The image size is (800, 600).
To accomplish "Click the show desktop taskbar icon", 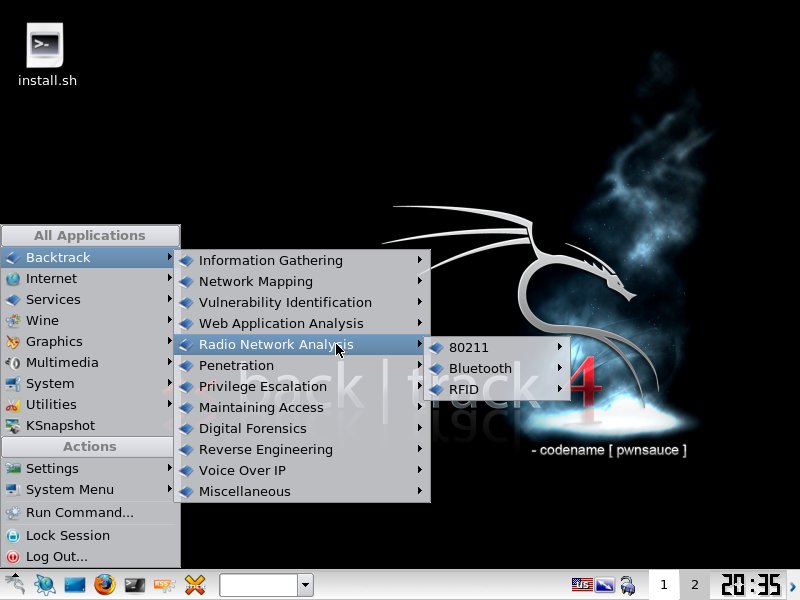I will (x=74, y=585).
